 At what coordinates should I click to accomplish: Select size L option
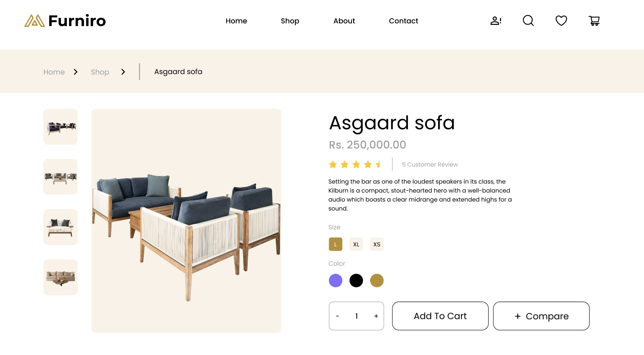click(x=336, y=244)
